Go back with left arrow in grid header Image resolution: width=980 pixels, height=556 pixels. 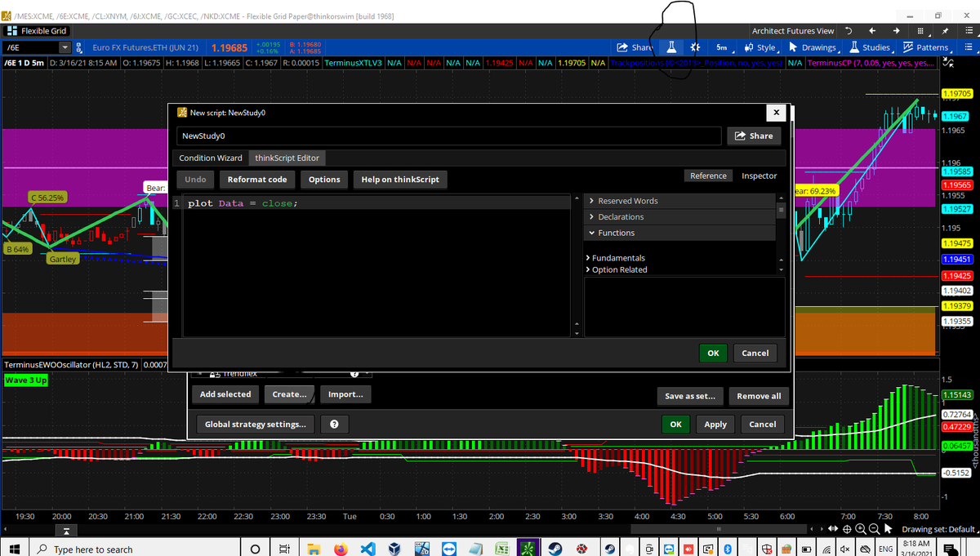pyautogui.click(x=873, y=31)
